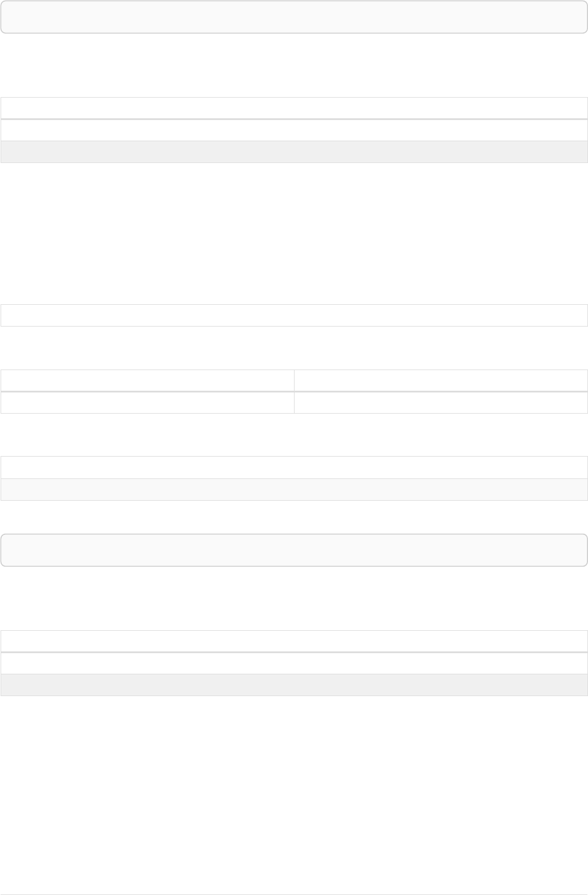Click the middle white row of the last table

294,663
